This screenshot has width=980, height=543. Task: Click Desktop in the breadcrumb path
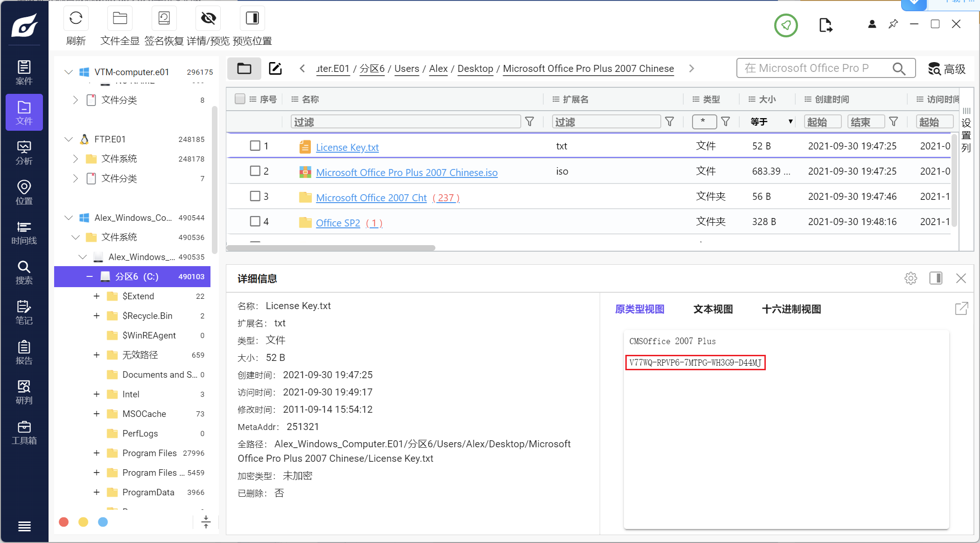click(475, 69)
